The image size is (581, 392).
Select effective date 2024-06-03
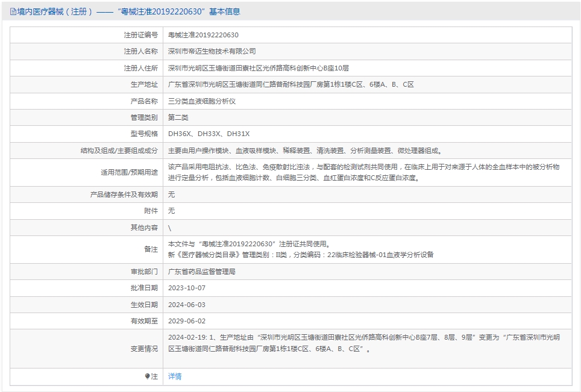click(187, 305)
